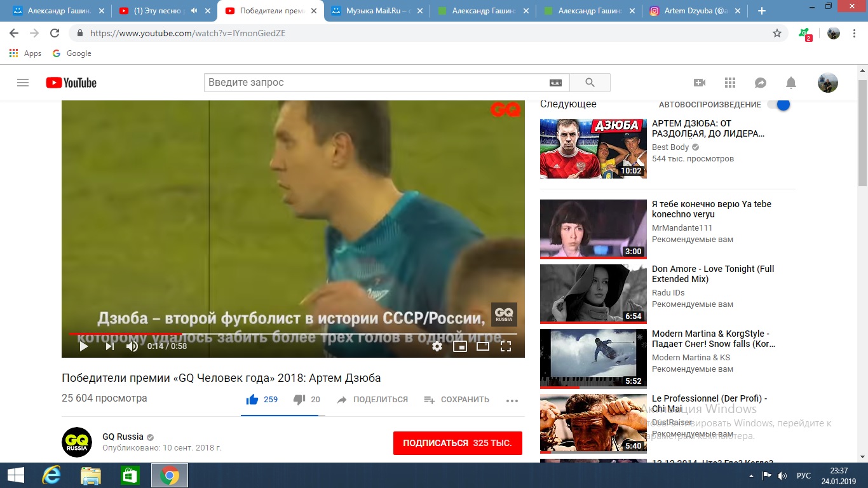Switch to the first Александр Гашин tab
This screenshot has width=868, height=488.
pos(57,11)
